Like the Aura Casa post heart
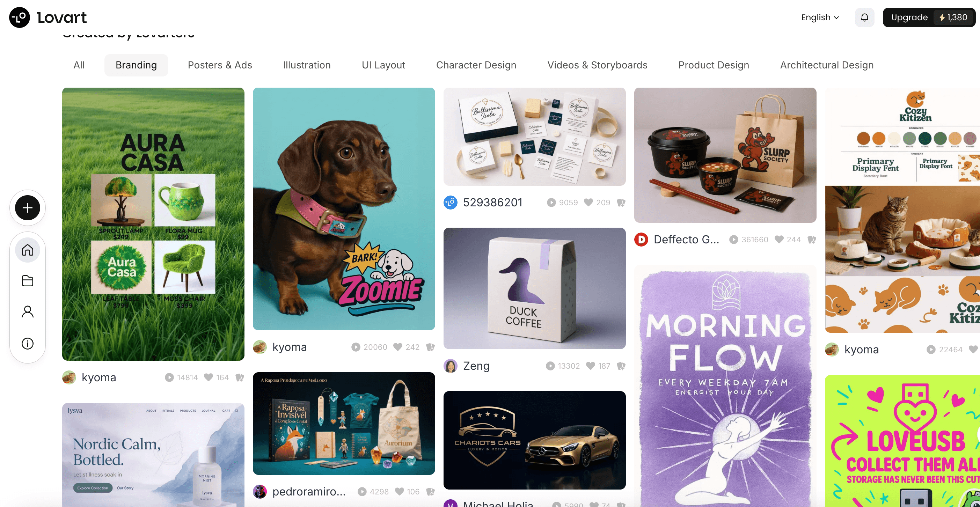This screenshot has height=507, width=980. 209,377
